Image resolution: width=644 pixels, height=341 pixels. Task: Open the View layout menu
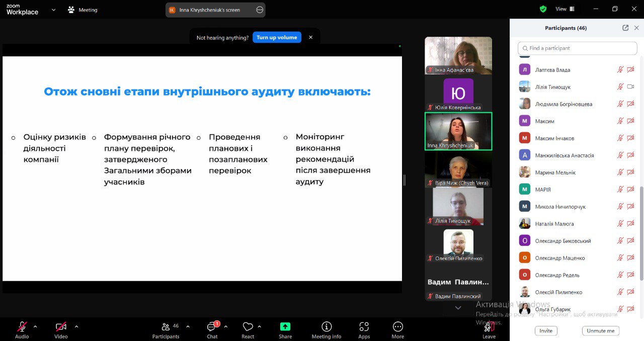click(x=565, y=9)
